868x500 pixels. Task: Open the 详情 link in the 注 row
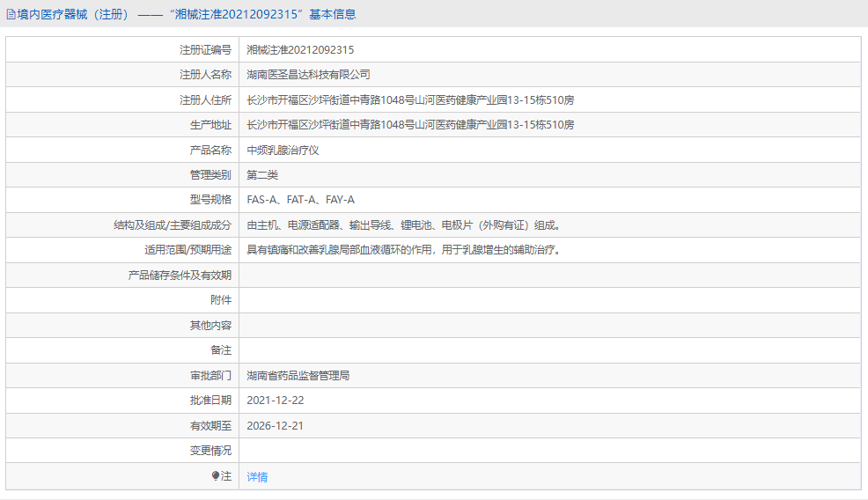pos(257,477)
